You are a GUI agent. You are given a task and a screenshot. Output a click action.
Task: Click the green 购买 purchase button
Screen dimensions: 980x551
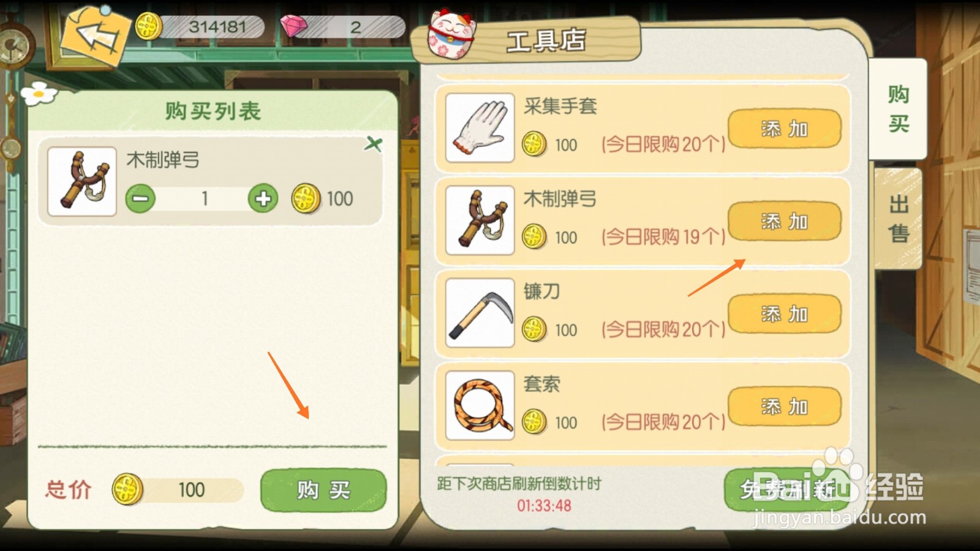pos(323,490)
